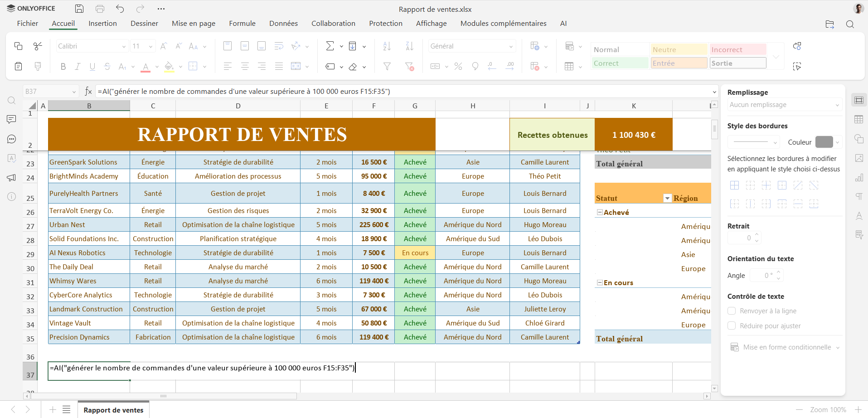Click the filter funnel icon
Viewport: 868px width, 418px height.
(387, 67)
